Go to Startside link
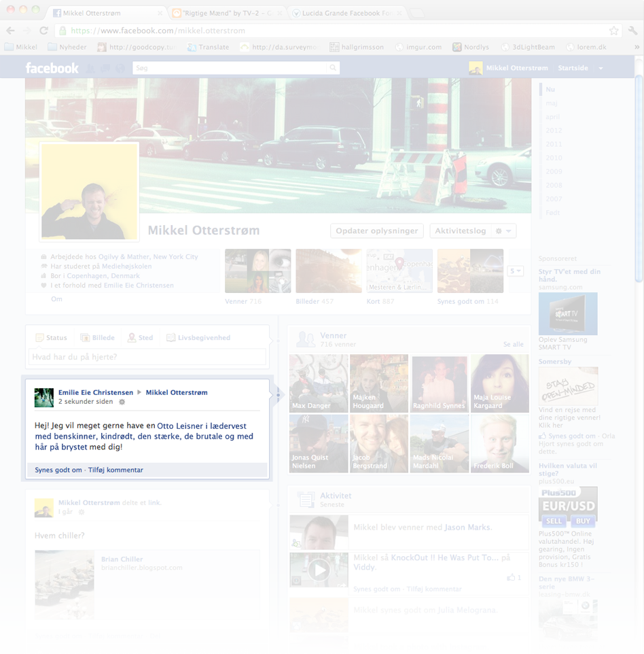 click(x=573, y=68)
